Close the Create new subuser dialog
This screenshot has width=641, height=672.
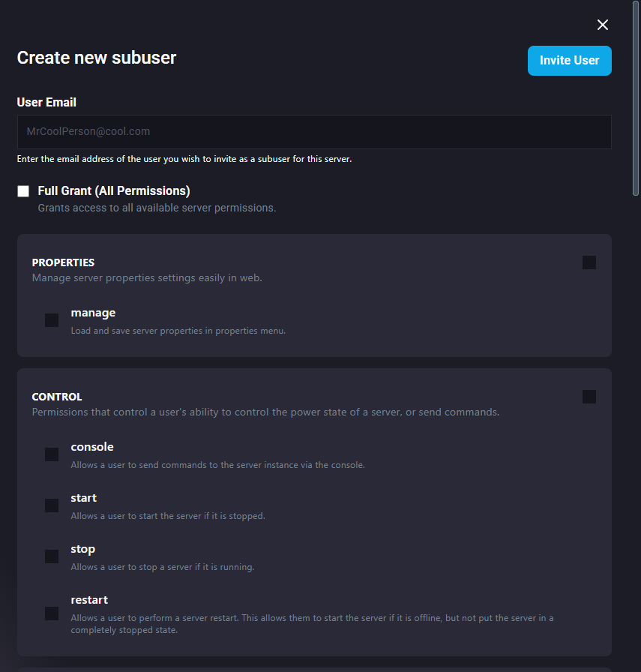603,25
